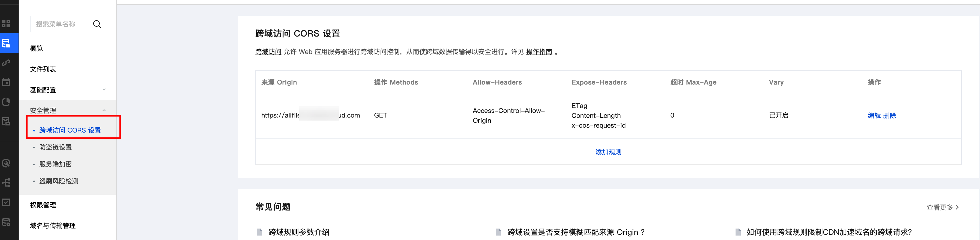
Task: Open 服务端加密 submenu item
Action: (56, 164)
